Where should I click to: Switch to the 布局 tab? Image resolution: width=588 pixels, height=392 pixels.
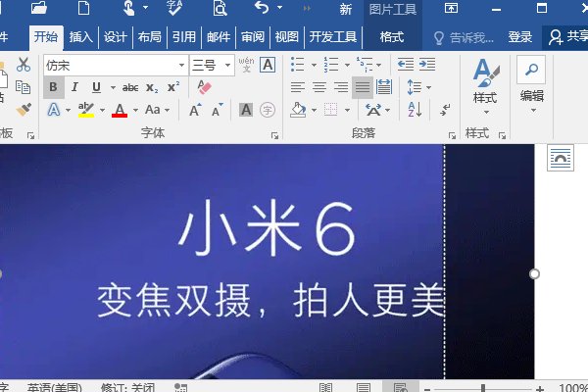point(150,37)
